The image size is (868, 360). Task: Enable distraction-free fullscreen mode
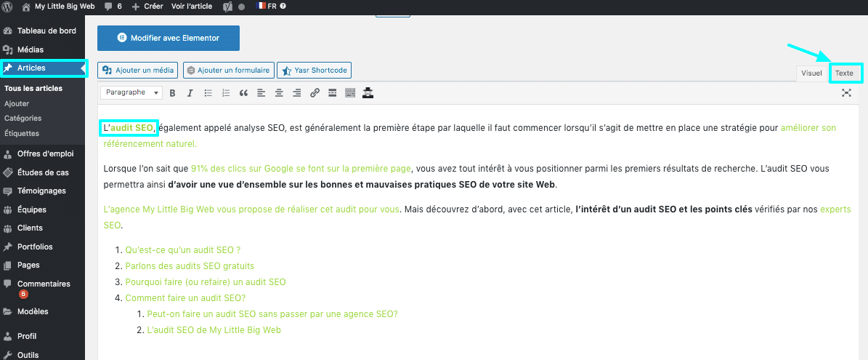click(x=846, y=93)
